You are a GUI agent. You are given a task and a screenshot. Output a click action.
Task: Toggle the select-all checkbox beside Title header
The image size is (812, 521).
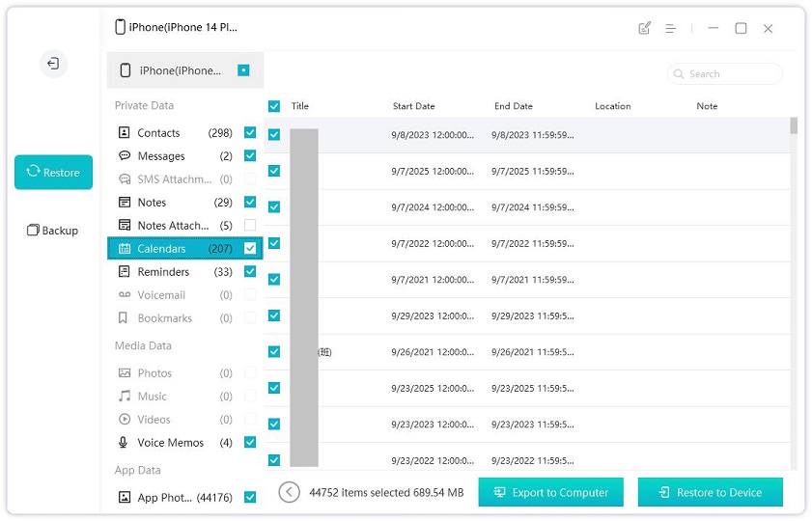pyautogui.click(x=274, y=106)
